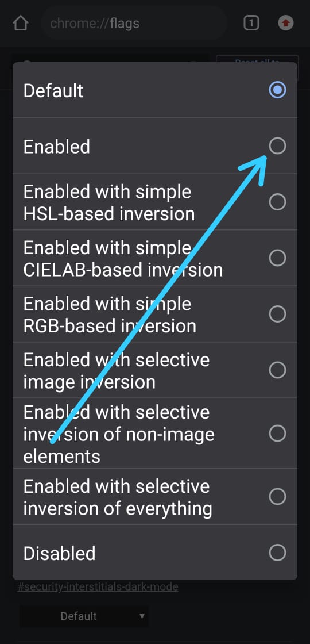The image size is (310, 644).
Task: Click the dropdown arrow on Default selector
Action: coord(142,616)
